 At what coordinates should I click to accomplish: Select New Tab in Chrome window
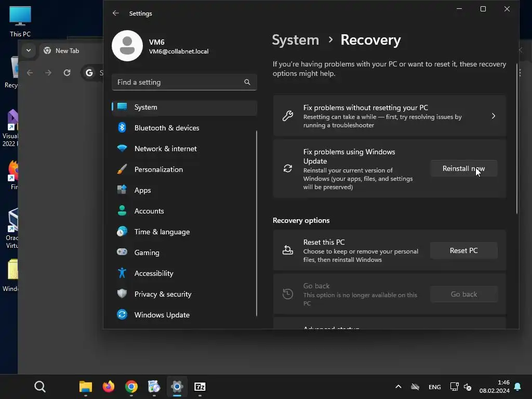tap(67, 50)
